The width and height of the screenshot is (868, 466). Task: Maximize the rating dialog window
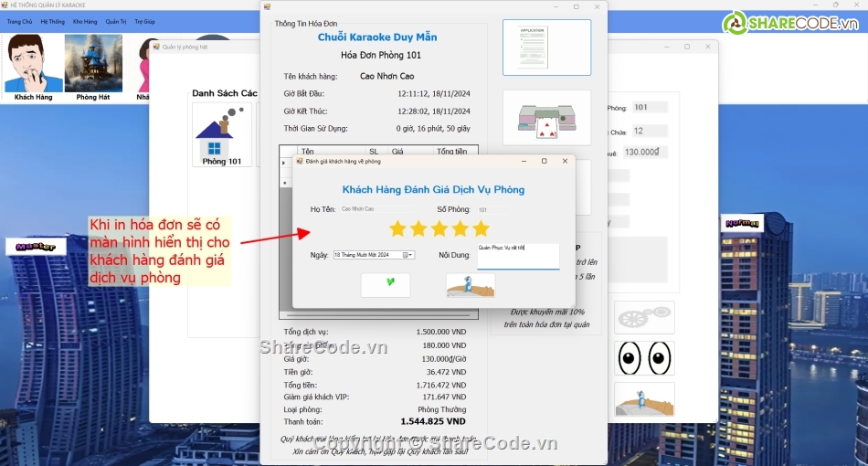point(545,161)
